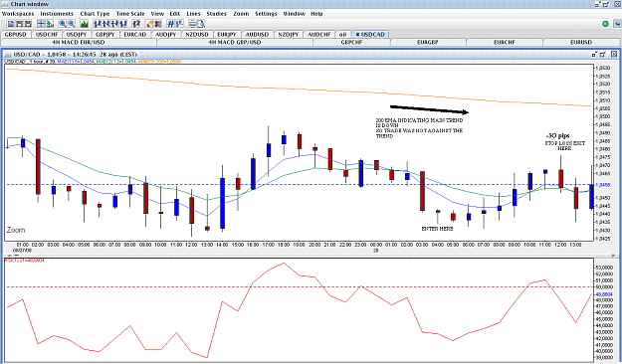Click the -30 pips annotation text
The height and width of the screenshot is (364, 622).
point(557,135)
